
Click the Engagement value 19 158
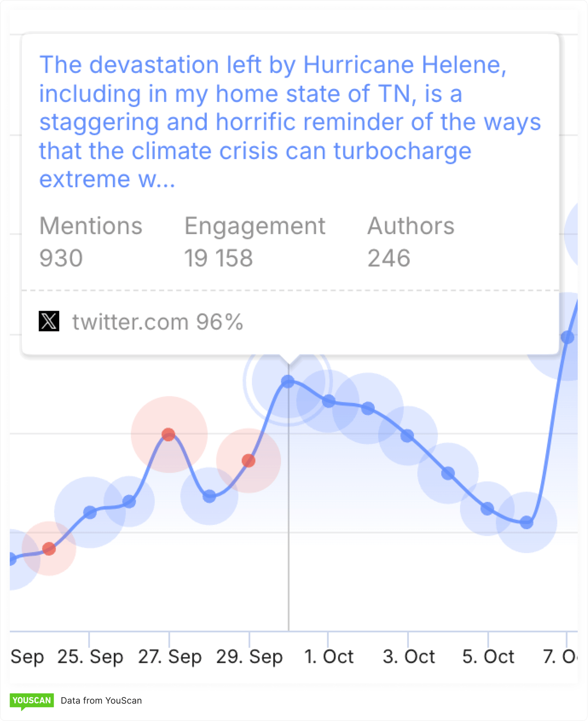(219, 258)
